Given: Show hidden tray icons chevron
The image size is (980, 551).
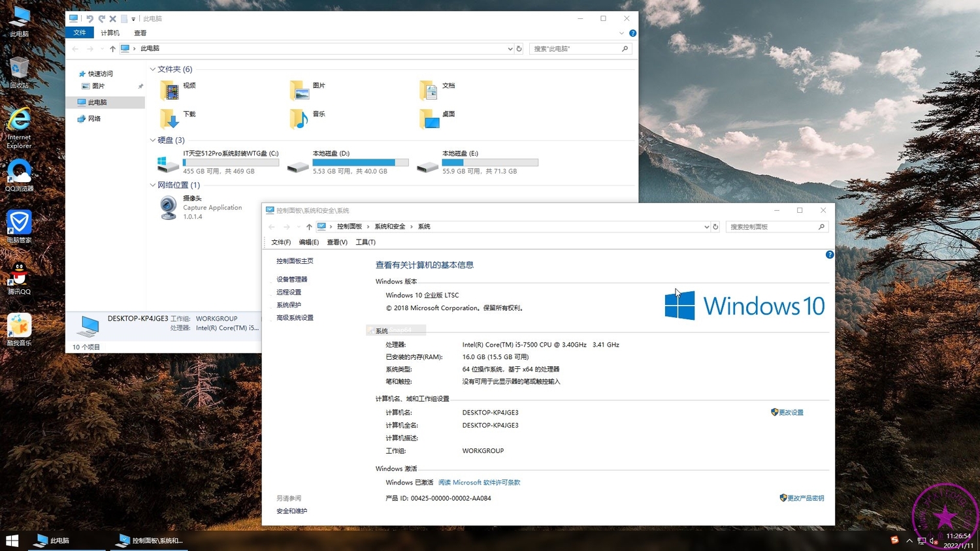Looking at the screenshot, I should [x=909, y=541].
